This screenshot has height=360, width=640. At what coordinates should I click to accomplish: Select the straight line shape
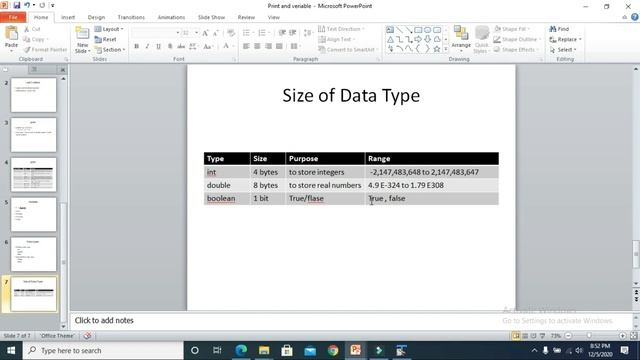[x=400, y=30]
